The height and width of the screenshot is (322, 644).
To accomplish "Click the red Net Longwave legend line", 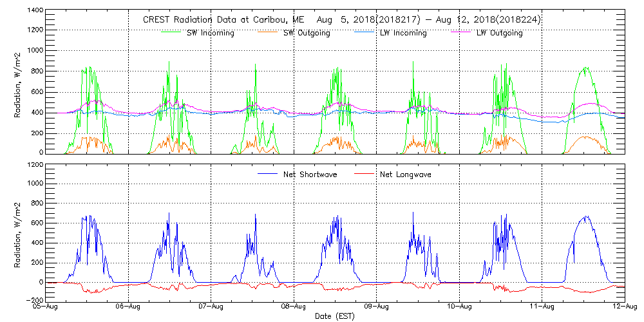I will pyautogui.click(x=368, y=174).
